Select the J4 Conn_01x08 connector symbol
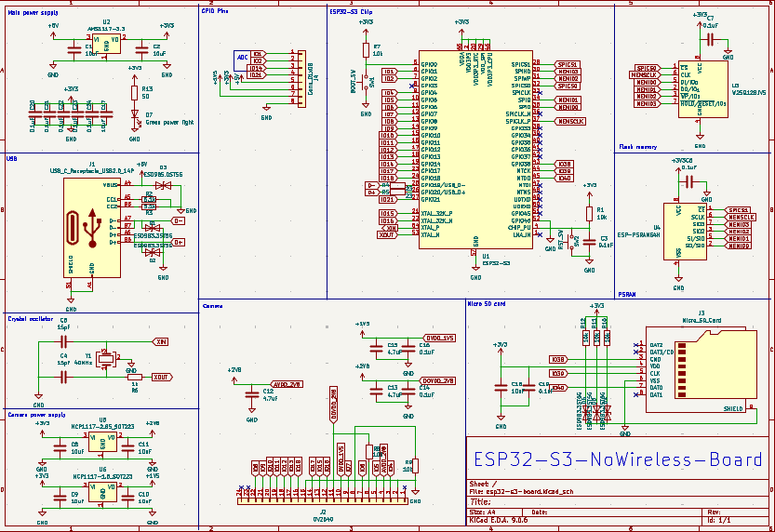Viewport: 775px width, 532px height. pyautogui.click(x=301, y=79)
